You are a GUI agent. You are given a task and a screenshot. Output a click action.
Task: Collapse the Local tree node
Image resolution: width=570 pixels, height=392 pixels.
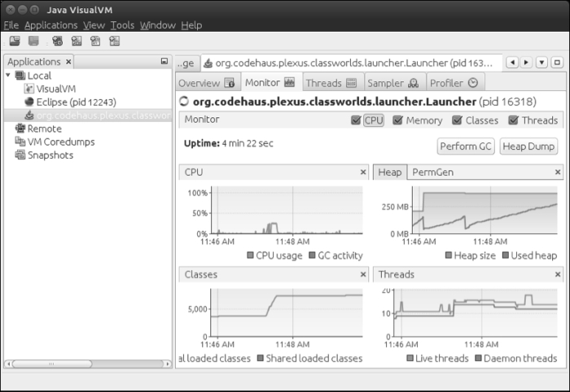[8, 75]
